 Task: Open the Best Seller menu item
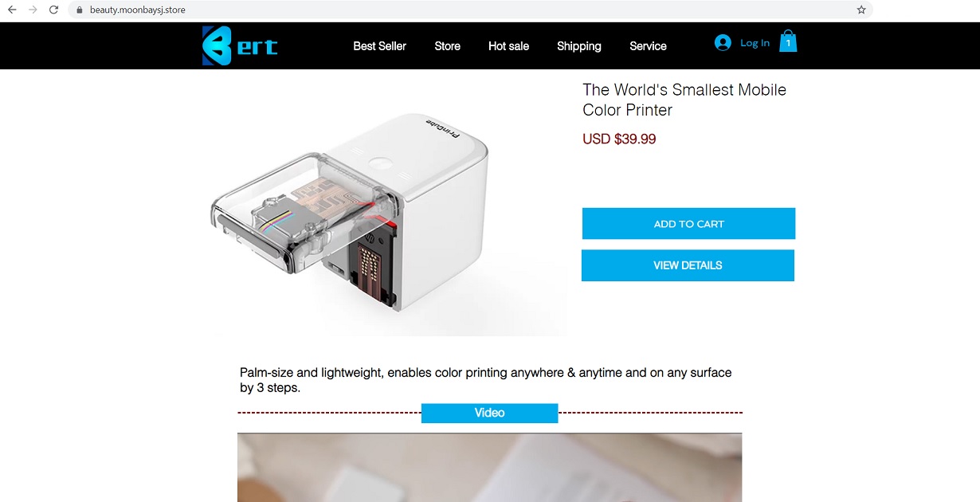coord(379,46)
